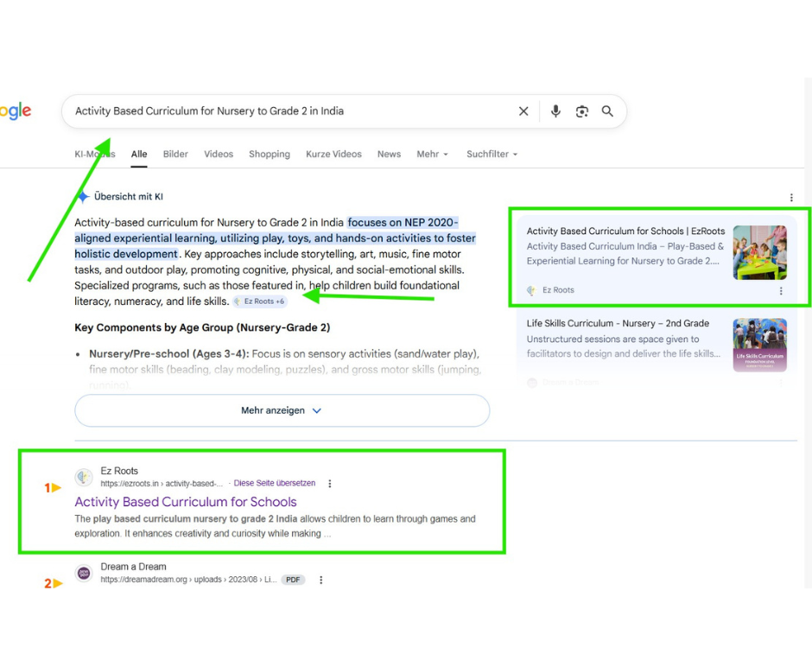Open EzRoots card three-dot menu
812x666 pixels.
pyautogui.click(x=781, y=291)
